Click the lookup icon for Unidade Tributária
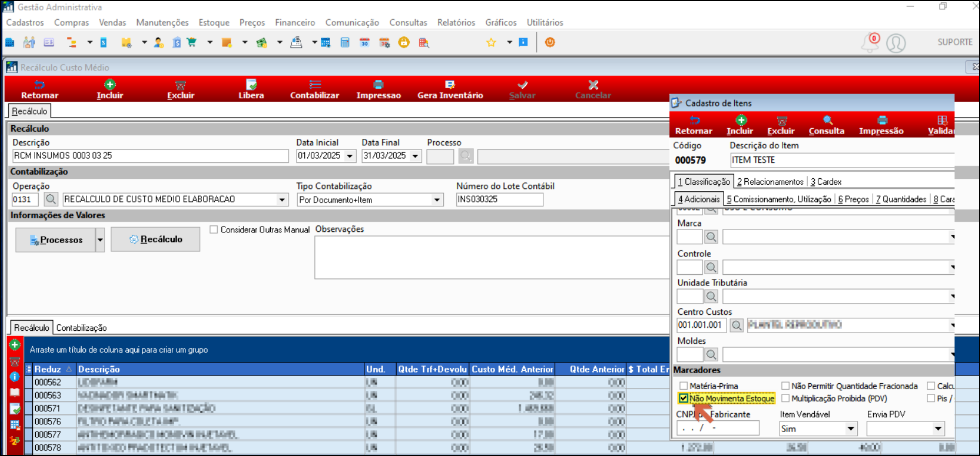The height and width of the screenshot is (456, 980). pyautogui.click(x=711, y=296)
